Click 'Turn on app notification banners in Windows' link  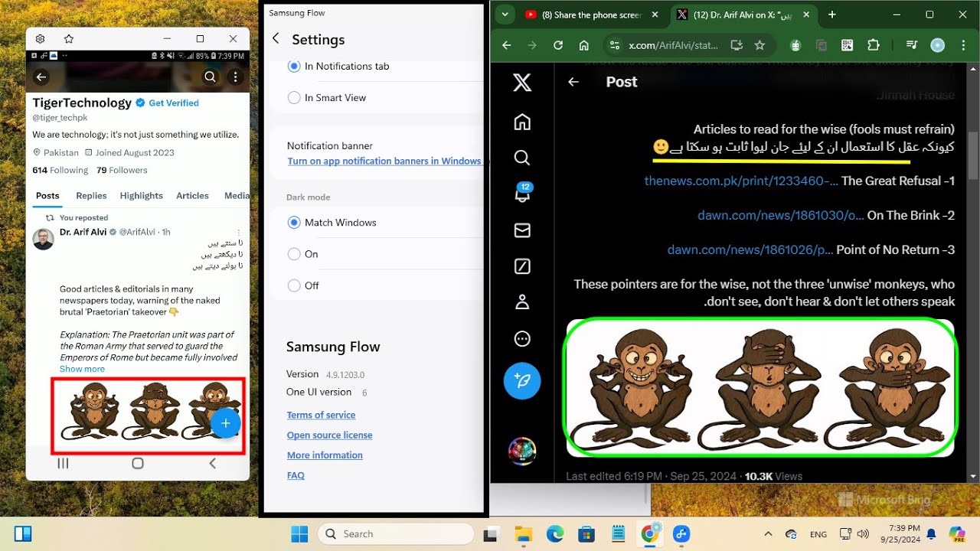[x=384, y=161]
